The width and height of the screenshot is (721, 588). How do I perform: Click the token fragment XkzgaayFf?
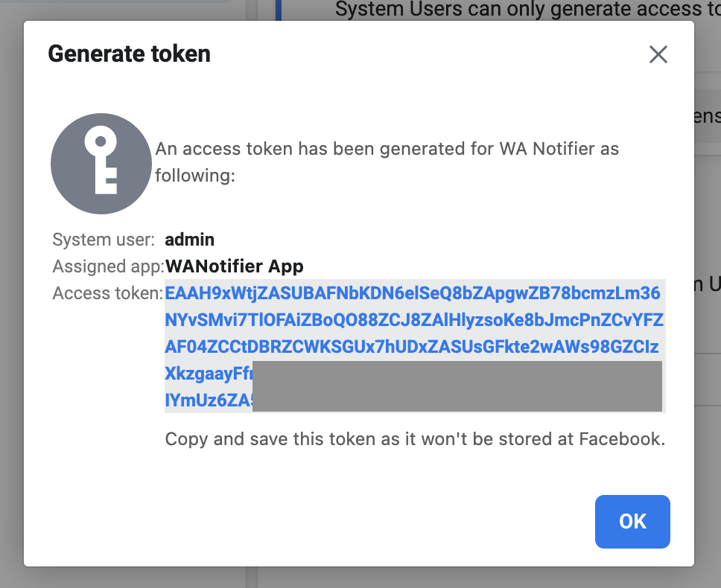tap(209, 374)
